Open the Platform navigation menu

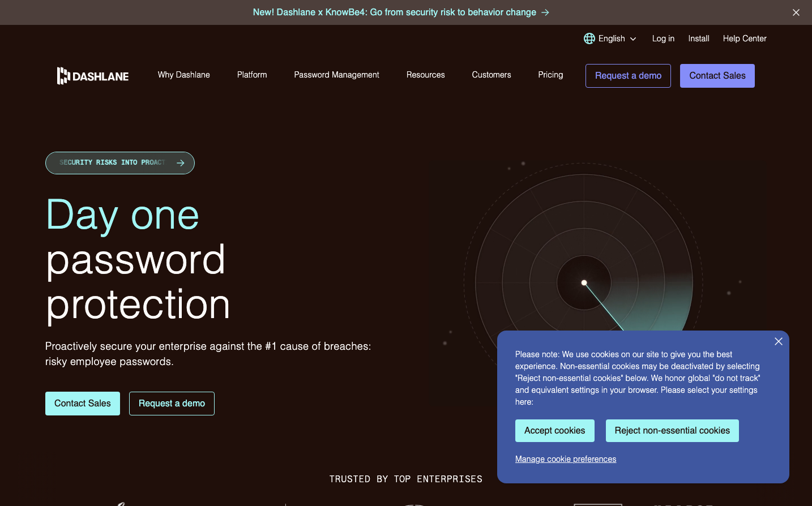(x=252, y=75)
